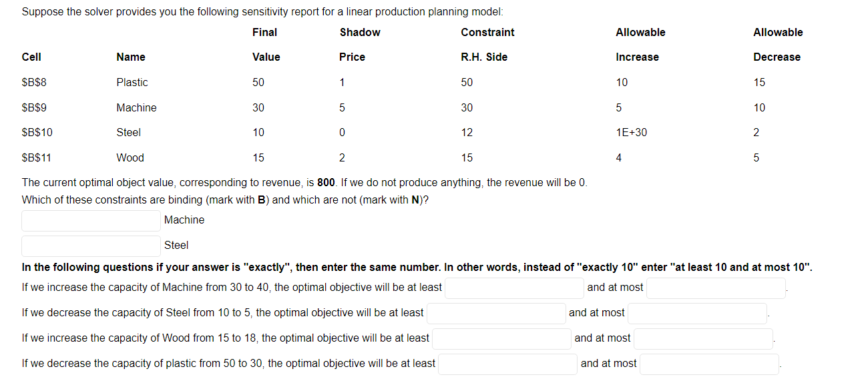Click the 'at least' field for Machine capacity increase
Viewport: 868px width, 385px height.
click(x=514, y=288)
